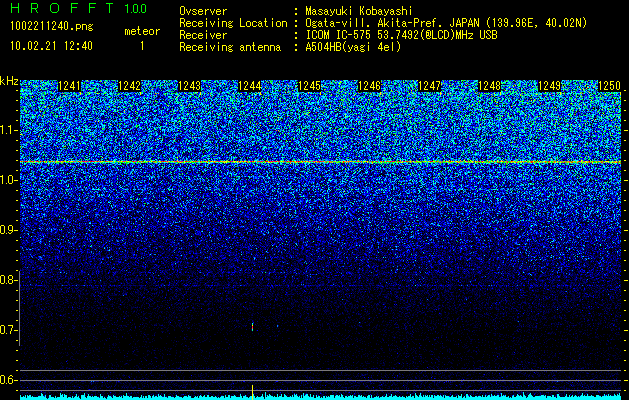The height and width of the screenshot is (400, 629).
Task: Click the Ovserver field label
Action: point(203,11)
